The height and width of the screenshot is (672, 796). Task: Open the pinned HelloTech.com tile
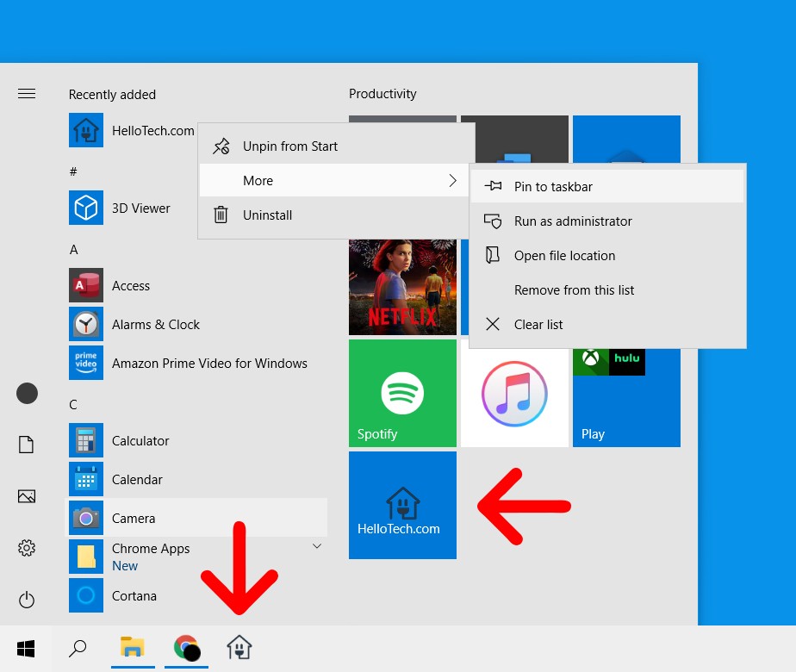[402, 505]
